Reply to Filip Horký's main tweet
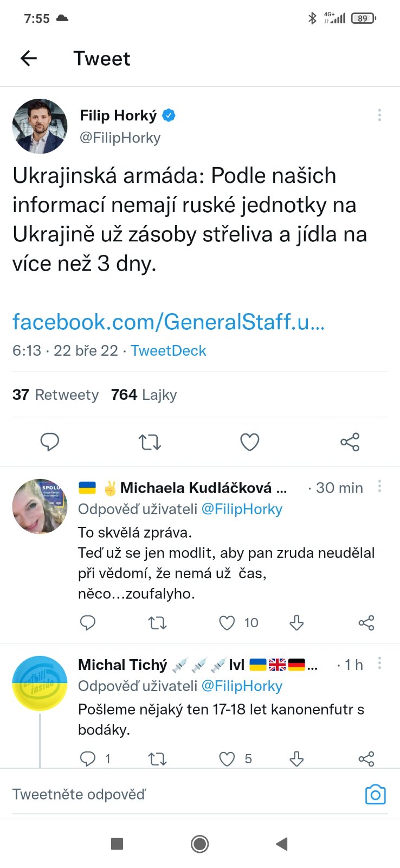Image resolution: width=400 pixels, height=868 pixels. [x=50, y=442]
